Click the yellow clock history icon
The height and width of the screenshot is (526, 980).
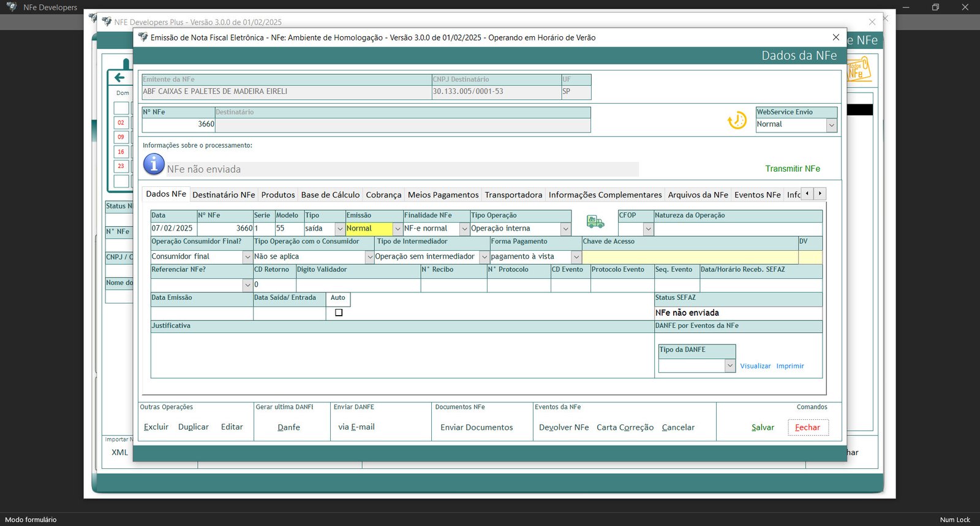[736, 120]
